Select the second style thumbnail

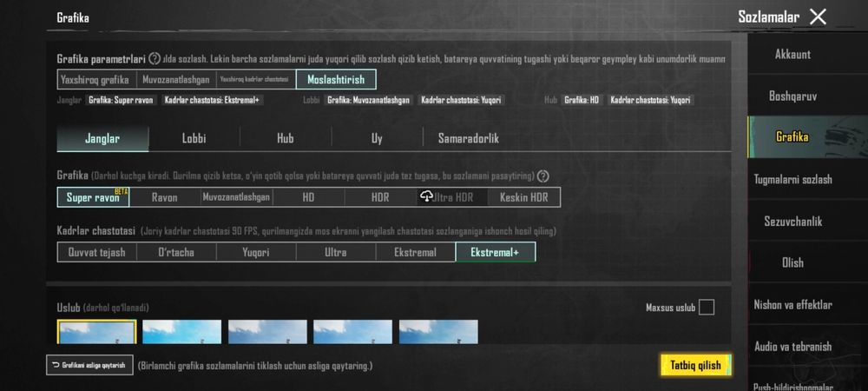click(181, 331)
